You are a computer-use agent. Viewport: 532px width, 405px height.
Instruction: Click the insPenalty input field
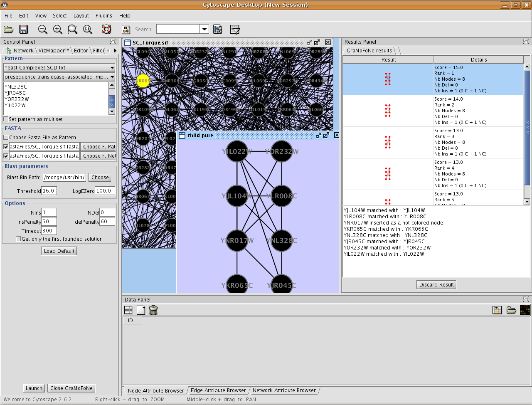pyautogui.click(x=49, y=222)
